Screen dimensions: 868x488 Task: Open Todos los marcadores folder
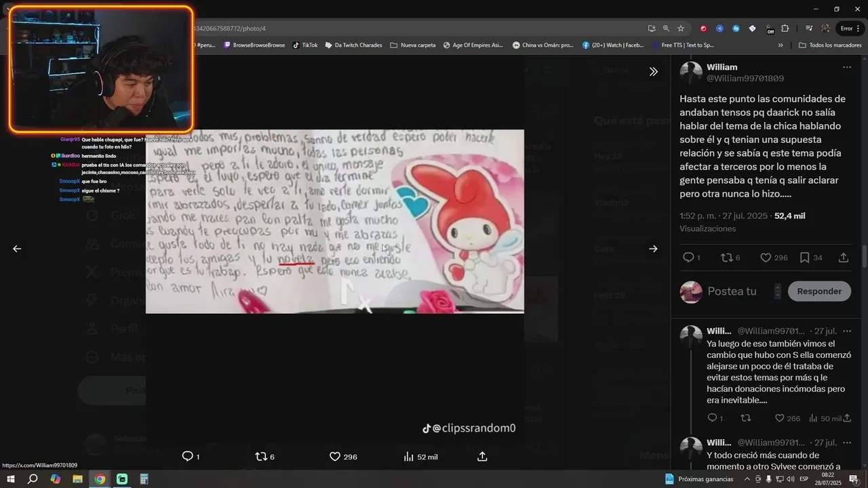click(830, 45)
